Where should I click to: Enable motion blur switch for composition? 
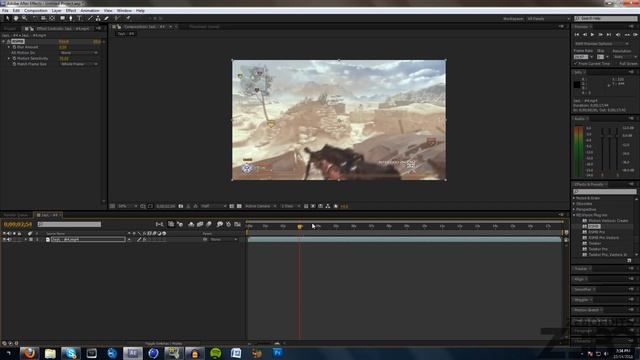tap(209, 224)
